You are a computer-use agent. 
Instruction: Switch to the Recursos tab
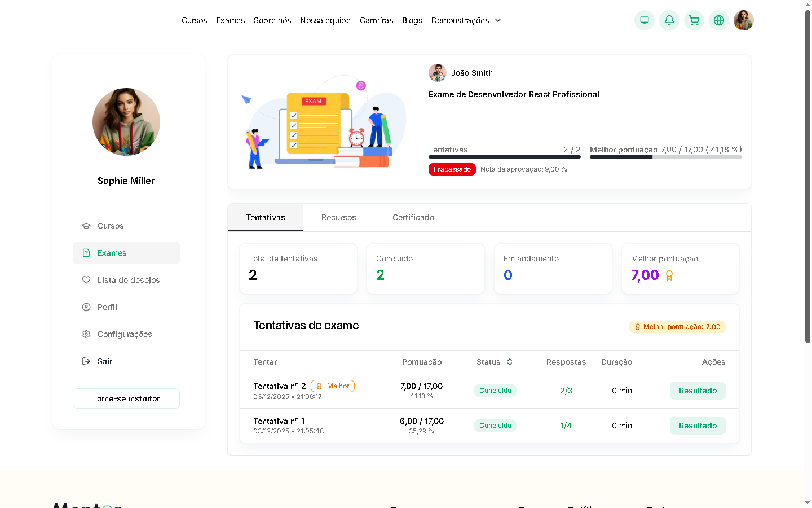[x=338, y=217]
